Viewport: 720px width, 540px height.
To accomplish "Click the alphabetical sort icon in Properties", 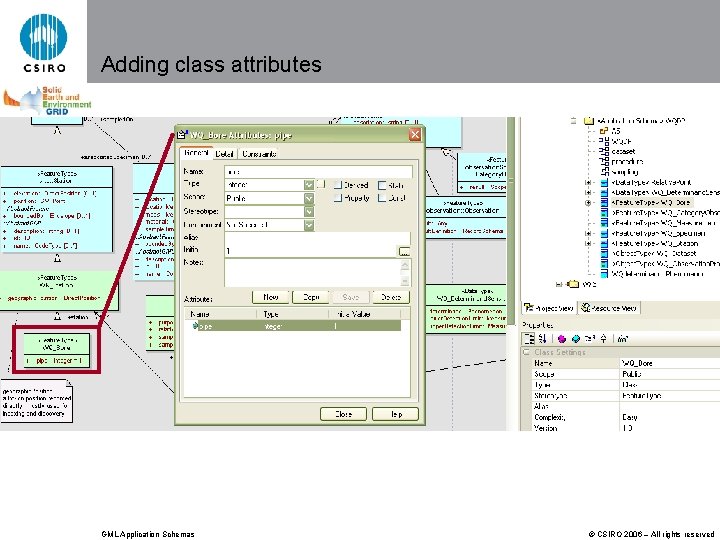I will [543, 339].
